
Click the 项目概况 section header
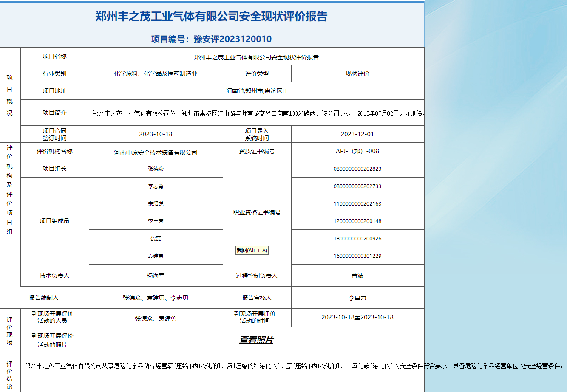tap(10, 95)
